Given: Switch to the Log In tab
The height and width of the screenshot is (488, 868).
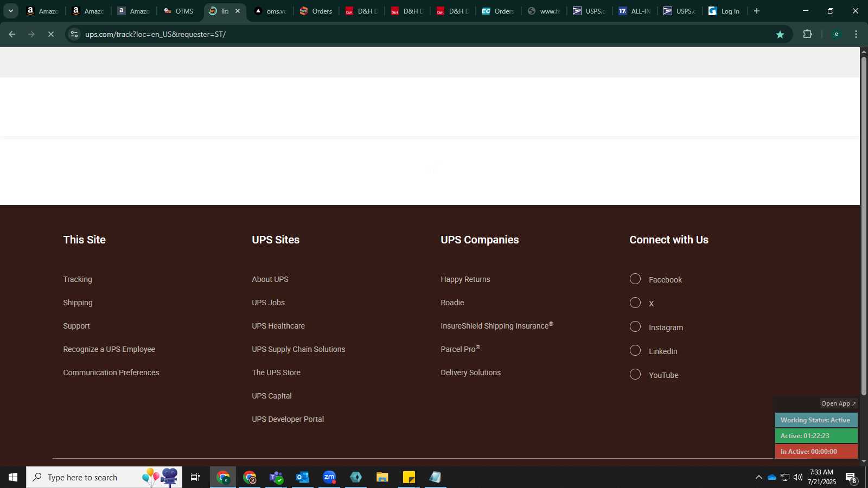Looking at the screenshot, I should click(725, 11).
